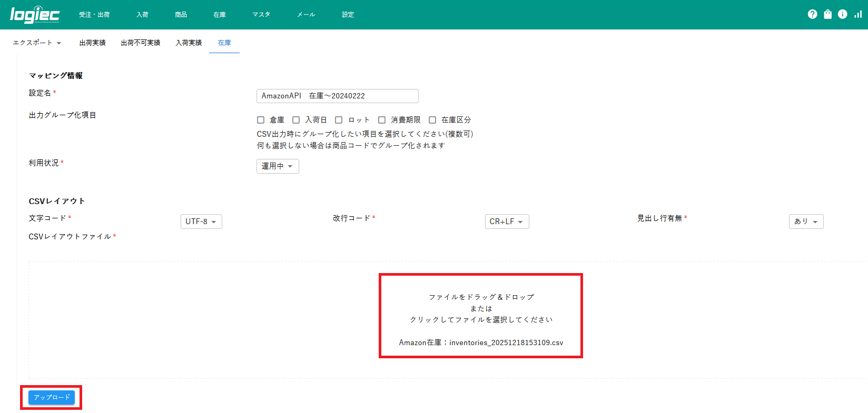Click the file drag and drop area
This screenshot has width=868, height=413.
tap(480, 315)
